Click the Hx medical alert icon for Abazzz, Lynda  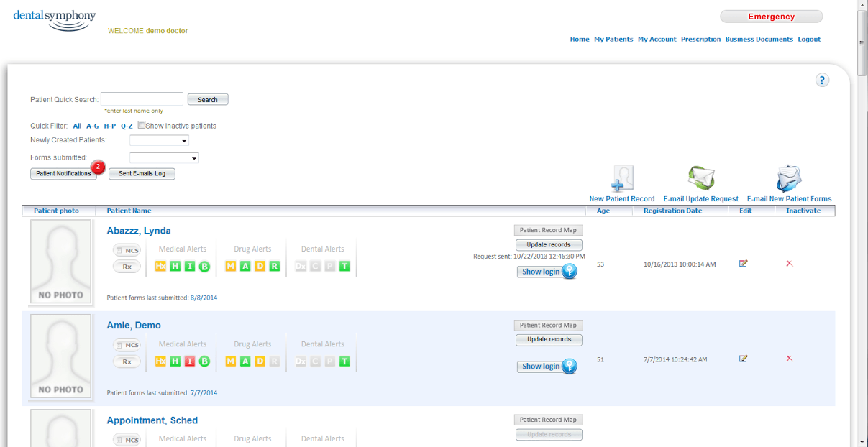pyautogui.click(x=160, y=266)
